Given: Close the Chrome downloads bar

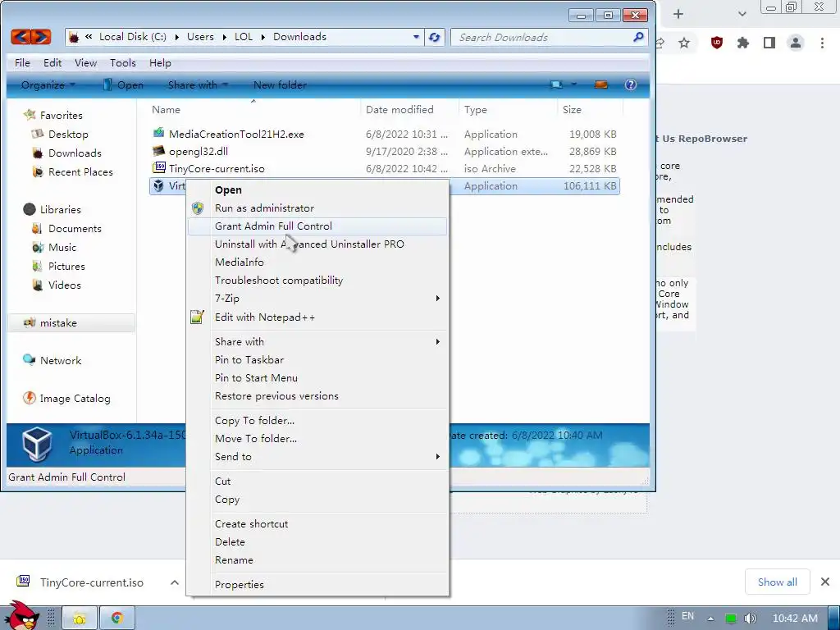Looking at the screenshot, I should point(825,582).
